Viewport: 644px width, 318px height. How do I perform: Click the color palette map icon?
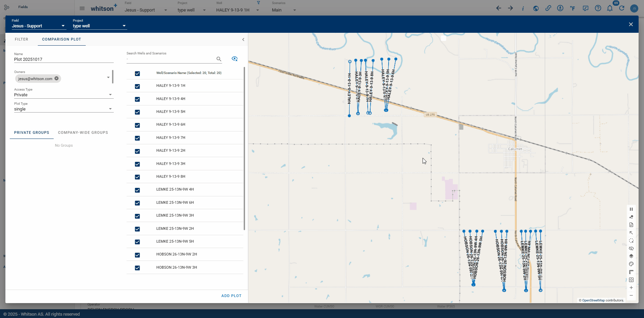pos(631,264)
